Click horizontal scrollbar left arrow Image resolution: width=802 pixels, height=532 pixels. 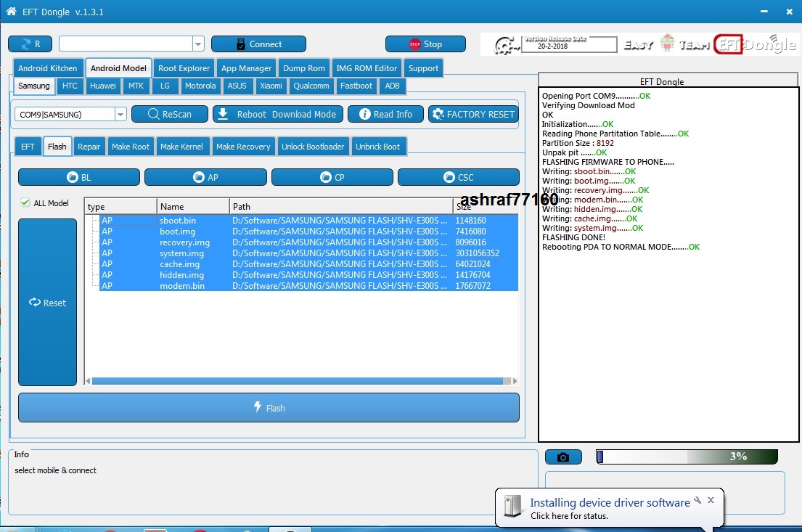point(89,380)
